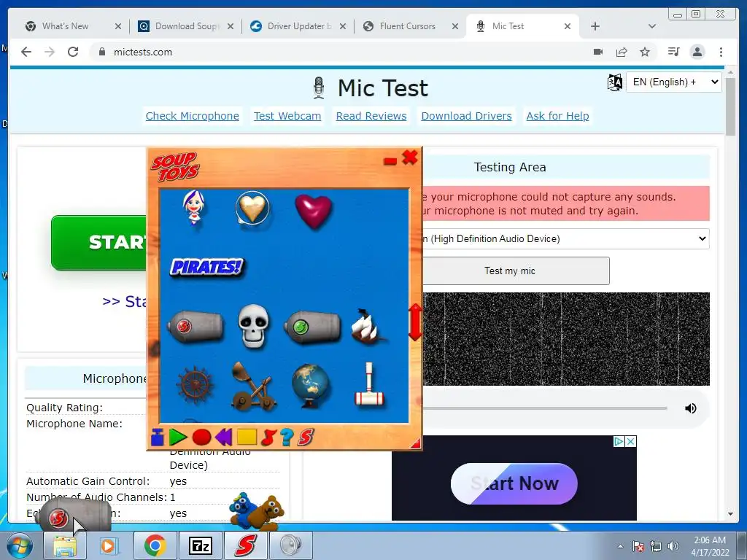Pick the red heart toy

point(313,211)
